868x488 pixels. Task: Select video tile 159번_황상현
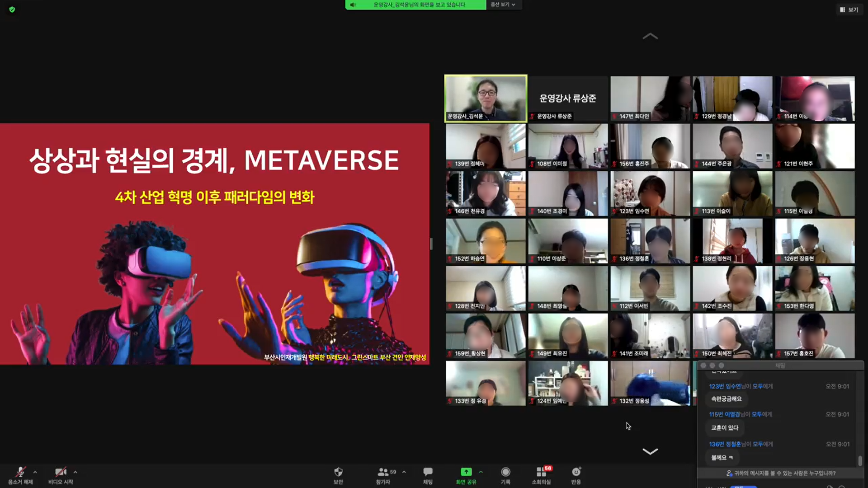pyautogui.click(x=486, y=336)
